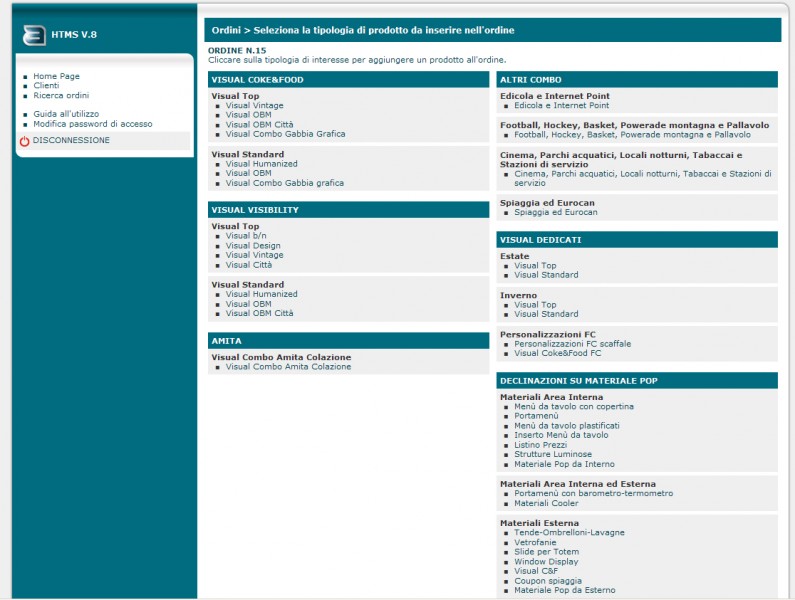Pick Visual Design product type

coord(253,246)
